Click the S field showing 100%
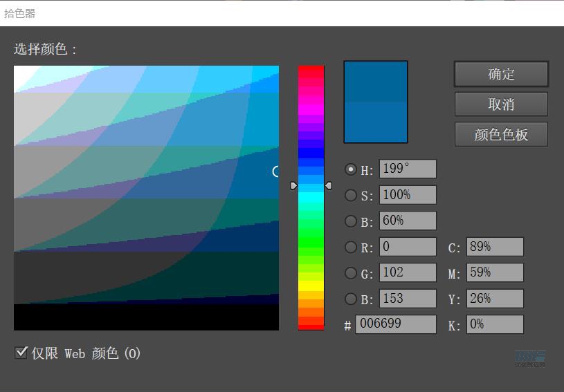Viewport: 564px width, 392px height. point(407,196)
